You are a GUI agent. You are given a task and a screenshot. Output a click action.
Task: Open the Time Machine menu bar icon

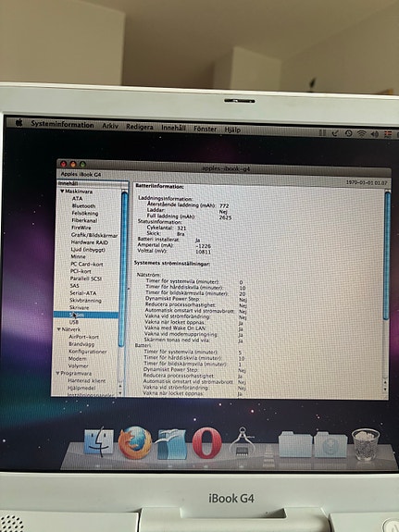point(348,133)
